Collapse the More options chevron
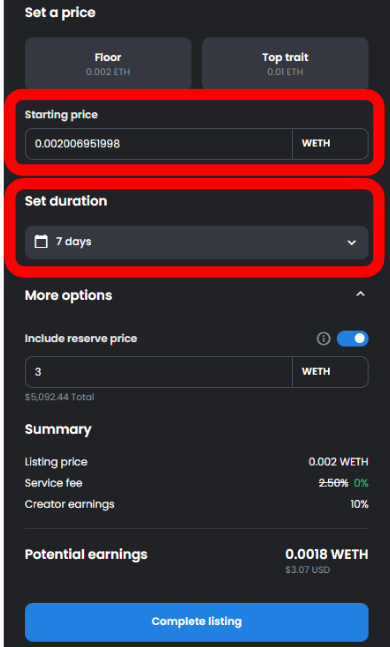Screen dimensions: 390x647 (360, 294)
